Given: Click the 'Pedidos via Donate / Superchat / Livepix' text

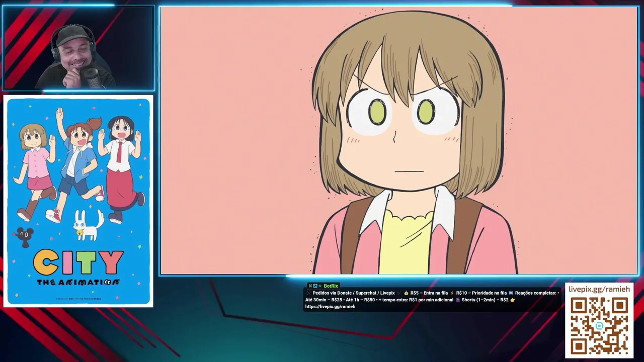Looking at the screenshot, I should point(354,293).
